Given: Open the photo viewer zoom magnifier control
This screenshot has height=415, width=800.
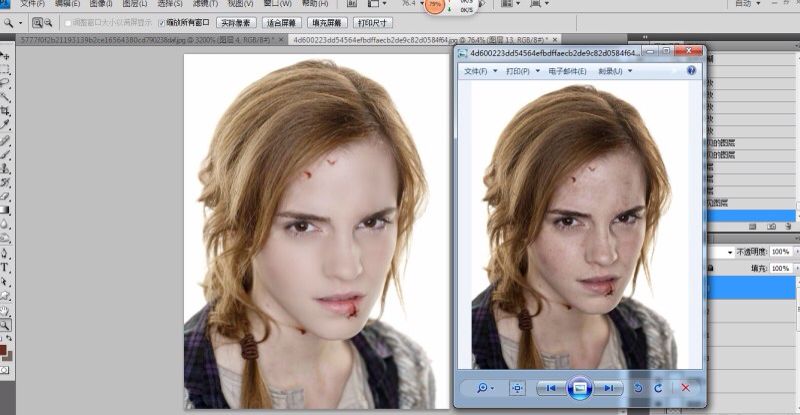Looking at the screenshot, I should pos(485,388).
